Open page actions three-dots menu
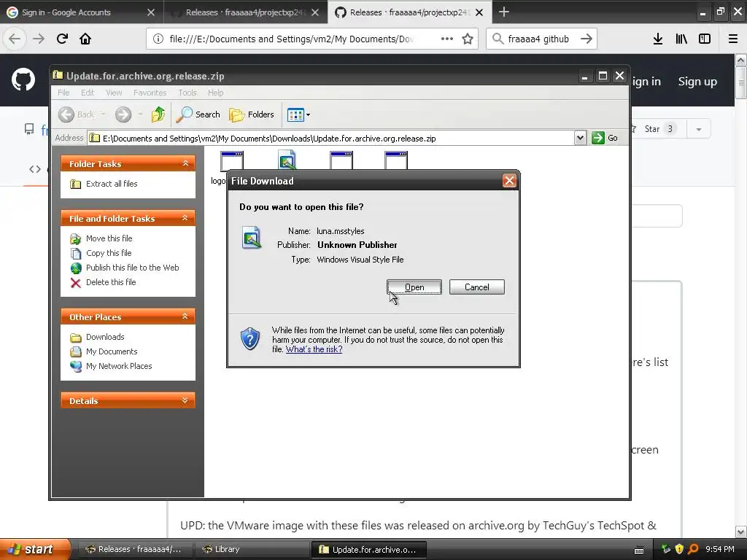This screenshot has width=747, height=560. (x=447, y=39)
